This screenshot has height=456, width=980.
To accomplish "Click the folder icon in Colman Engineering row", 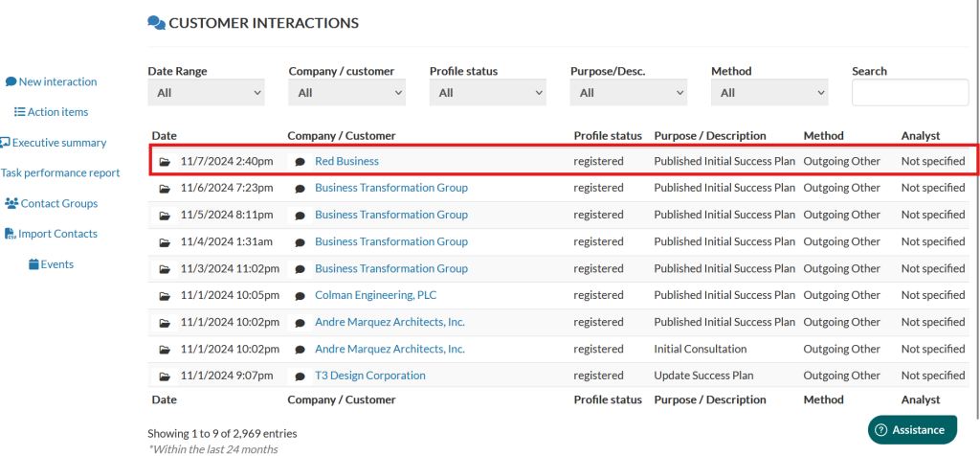I will pyautogui.click(x=165, y=296).
